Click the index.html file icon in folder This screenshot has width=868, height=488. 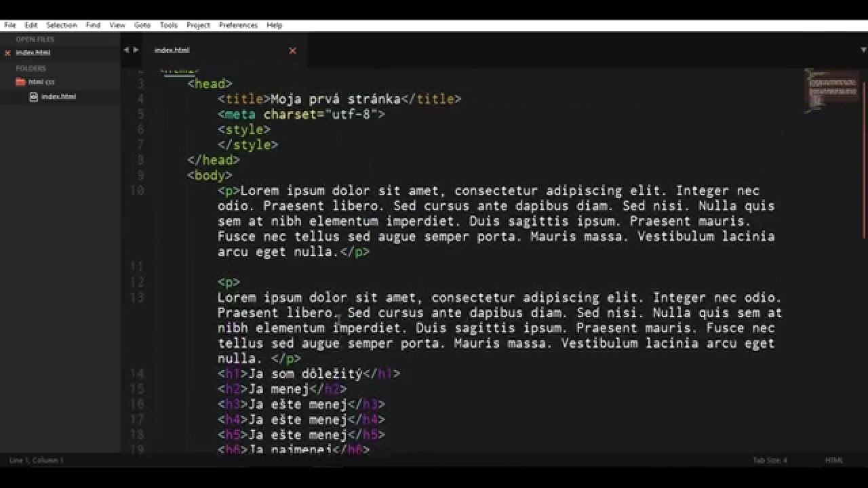pos(33,96)
